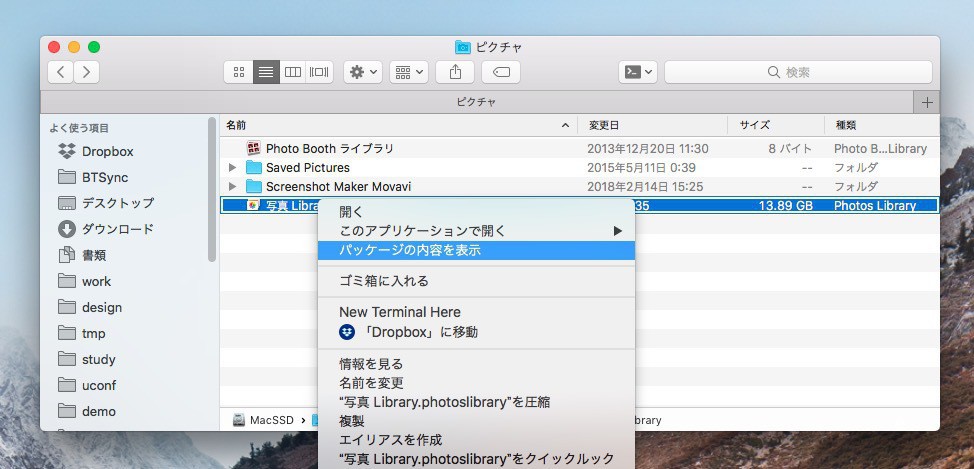The width and height of the screenshot is (974, 469).
Task: Expand the Screenshot Maker Movavi folder
Action: point(233,187)
